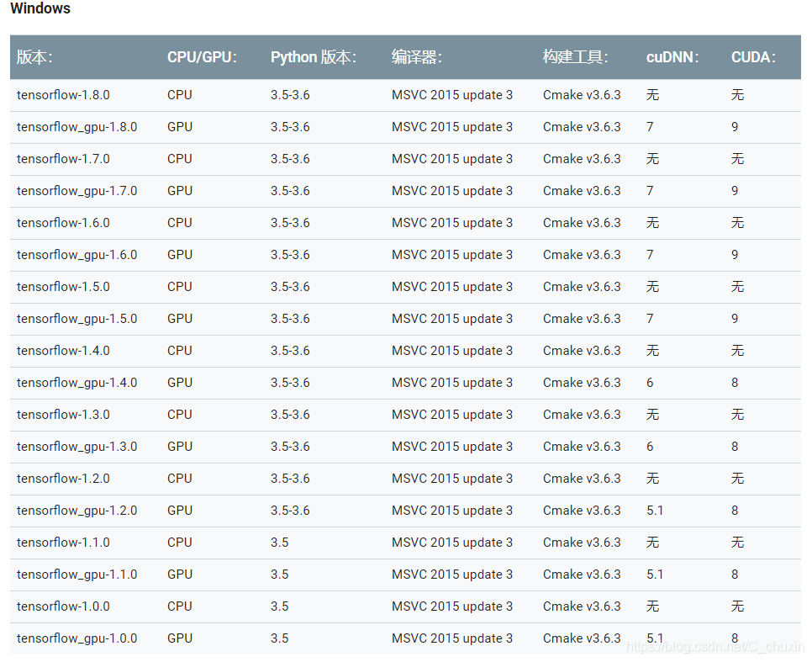Click CUDA 无 in the tensorflow-1.7.0 row
This screenshot has width=812, height=662.
point(737,159)
